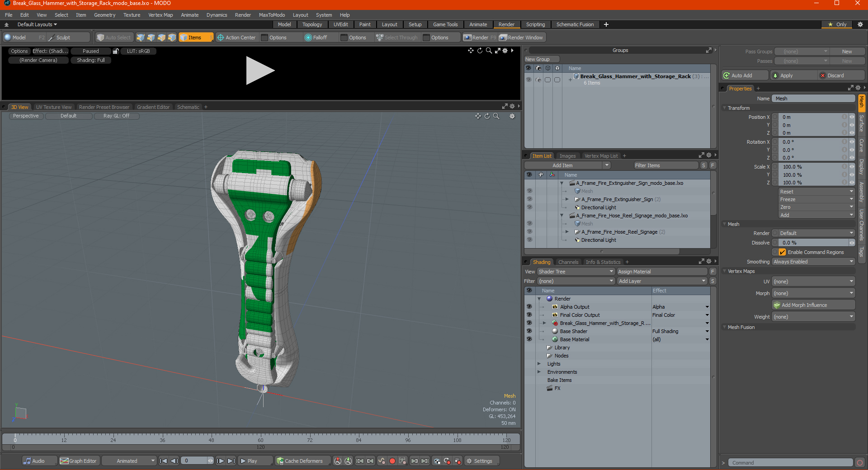Toggle Enable Command Regions checkbox

point(783,252)
